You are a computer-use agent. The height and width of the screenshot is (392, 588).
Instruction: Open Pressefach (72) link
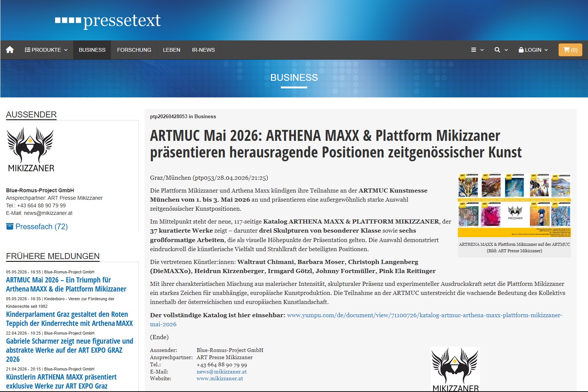pos(37,227)
